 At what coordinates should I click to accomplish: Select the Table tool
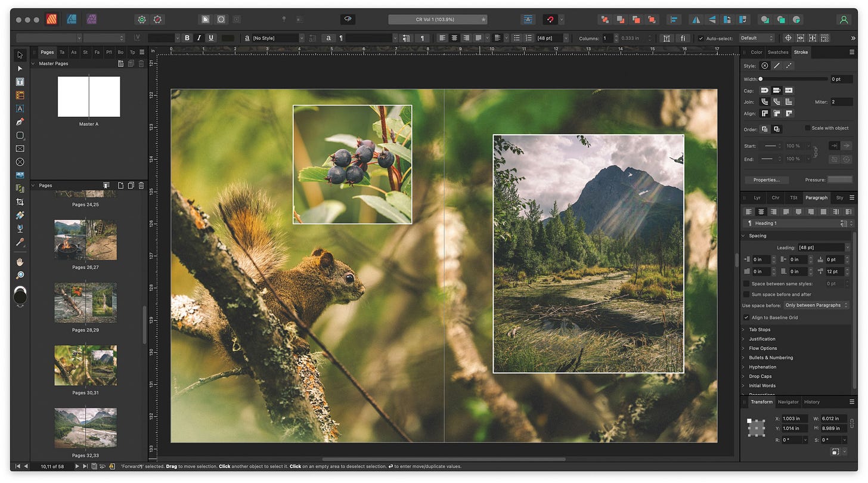point(20,95)
